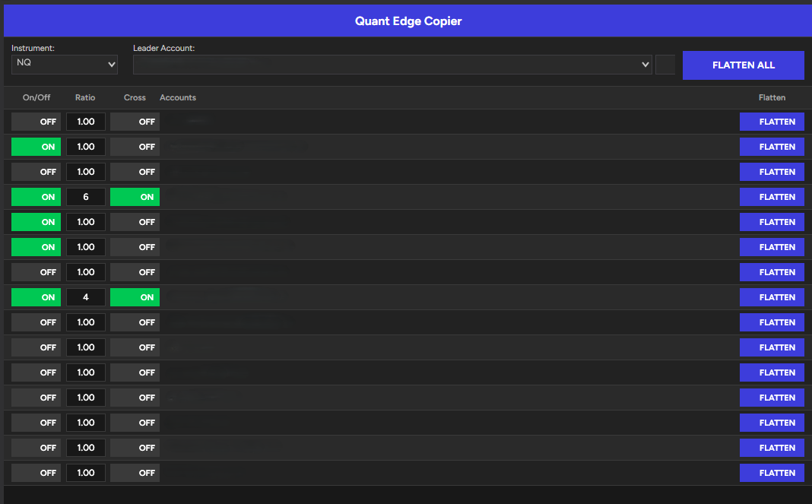Click the Accounts column header
Screen dimensions: 812x504
(x=178, y=97)
